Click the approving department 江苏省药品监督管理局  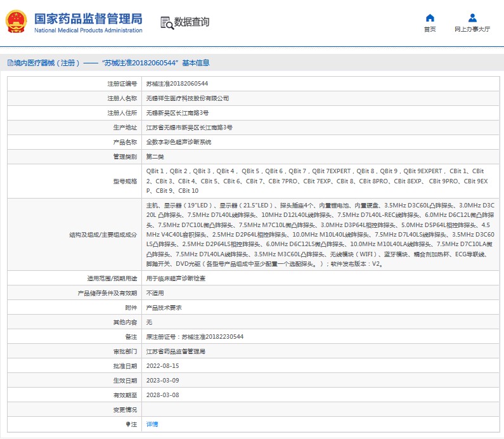[x=176, y=351]
